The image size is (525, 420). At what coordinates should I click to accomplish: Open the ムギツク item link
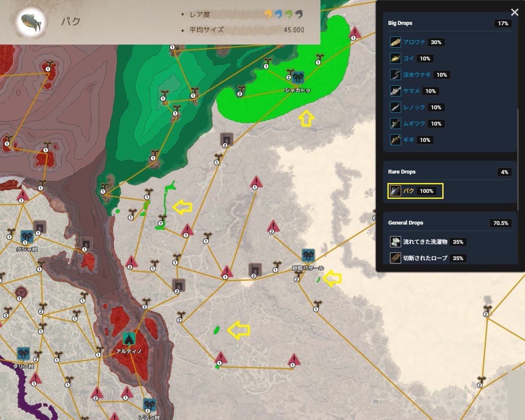coord(414,123)
